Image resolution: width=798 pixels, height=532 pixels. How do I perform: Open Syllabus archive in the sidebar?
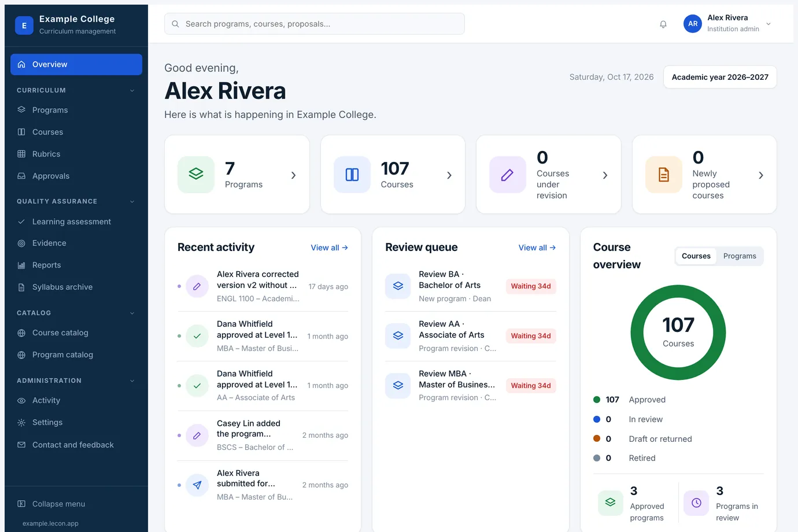coord(76,287)
